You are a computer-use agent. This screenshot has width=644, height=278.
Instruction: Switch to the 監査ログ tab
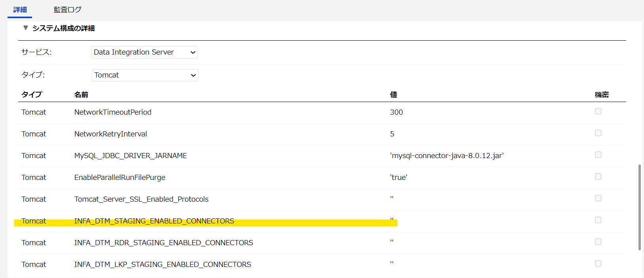pyautogui.click(x=68, y=9)
